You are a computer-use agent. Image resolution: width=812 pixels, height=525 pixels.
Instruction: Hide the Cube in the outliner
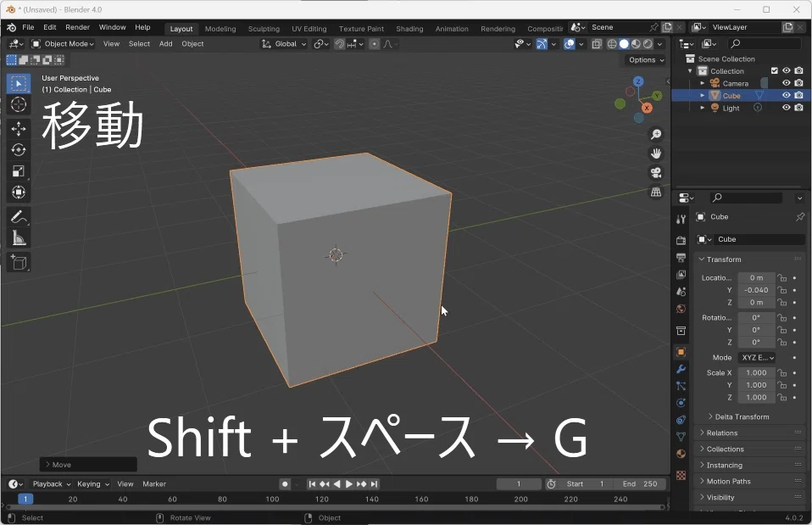[x=786, y=96]
